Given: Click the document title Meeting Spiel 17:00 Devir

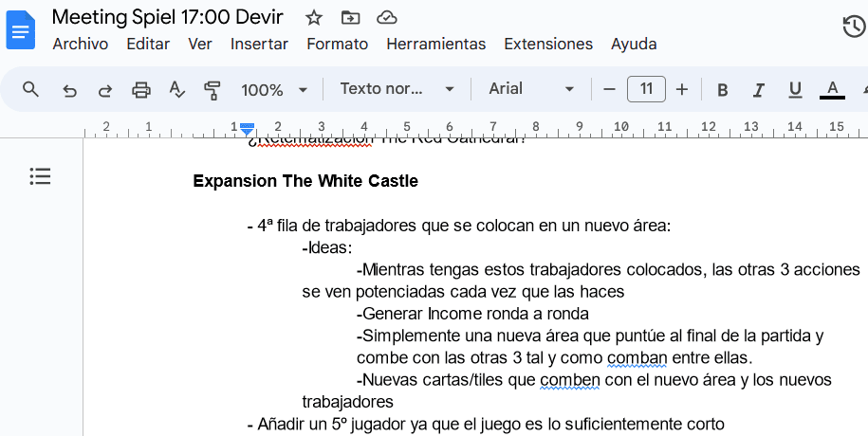Looking at the screenshot, I should (x=168, y=18).
